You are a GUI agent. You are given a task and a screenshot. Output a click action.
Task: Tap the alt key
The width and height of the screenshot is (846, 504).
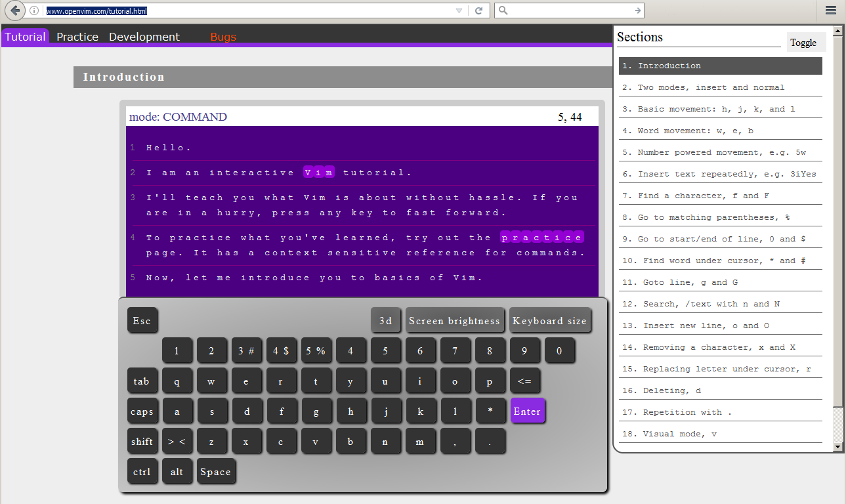pos(177,471)
